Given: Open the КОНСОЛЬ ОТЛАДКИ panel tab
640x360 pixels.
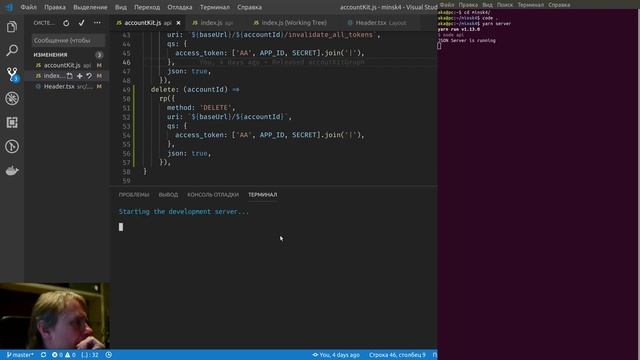Looking at the screenshot, I should point(213,195).
